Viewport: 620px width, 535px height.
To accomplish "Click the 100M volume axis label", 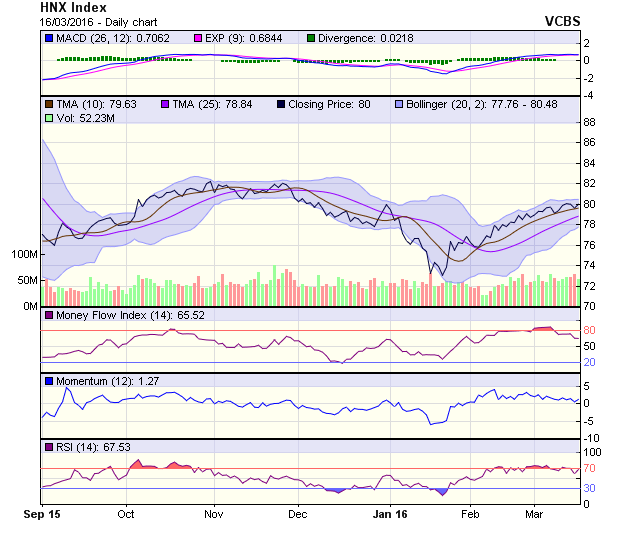I will (x=22, y=254).
